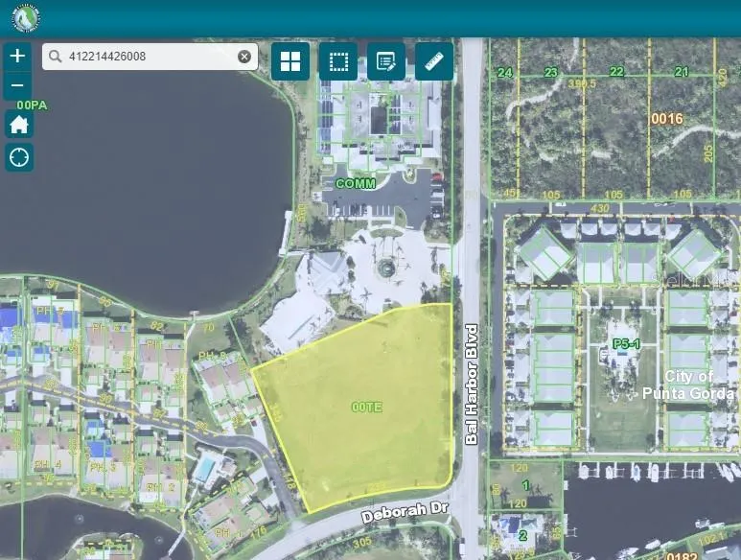
Task: Click the magnifier search icon
Action: 56,57
